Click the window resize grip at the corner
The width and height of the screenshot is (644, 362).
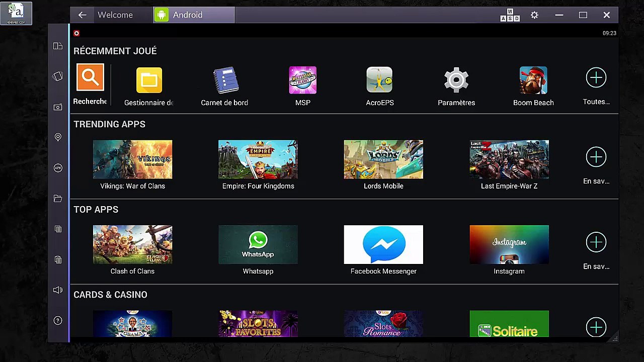point(615,339)
